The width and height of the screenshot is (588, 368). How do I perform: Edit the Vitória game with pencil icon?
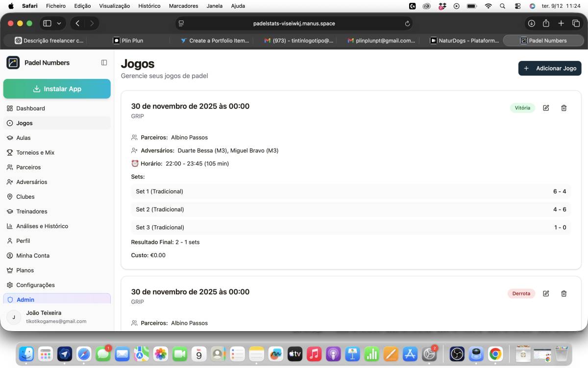pyautogui.click(x=546, y=108)
